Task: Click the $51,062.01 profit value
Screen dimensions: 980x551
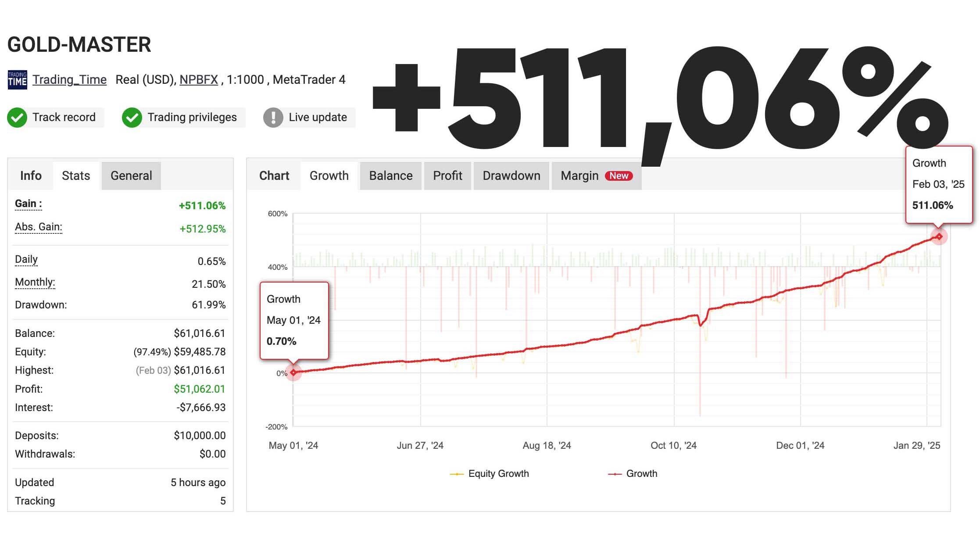Action: point(200,389)
